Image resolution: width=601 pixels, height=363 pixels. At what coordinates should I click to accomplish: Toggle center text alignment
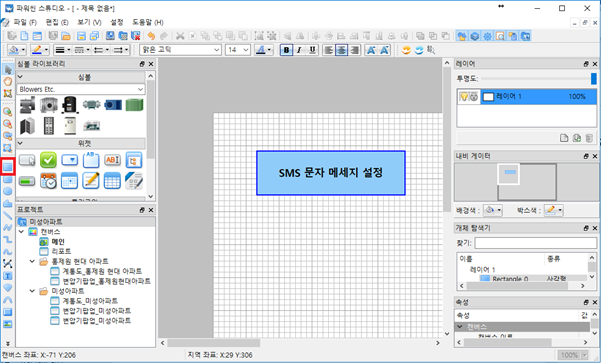[342, 50]
